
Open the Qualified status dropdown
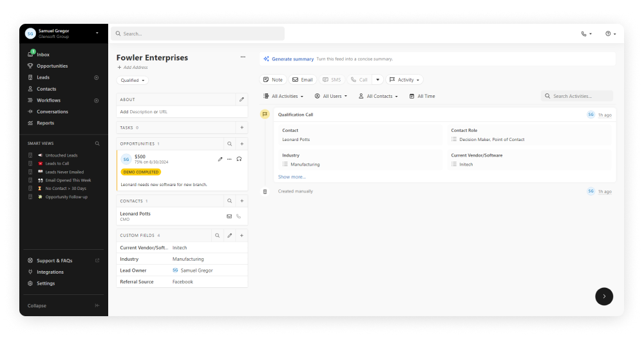(x=133, y=80)
